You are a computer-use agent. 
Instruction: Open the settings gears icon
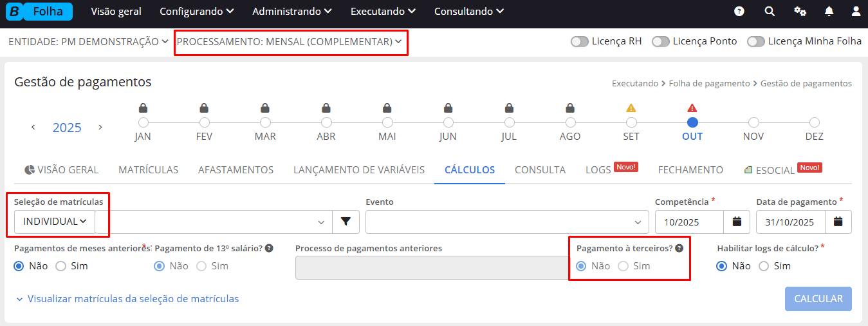[800, 12]
